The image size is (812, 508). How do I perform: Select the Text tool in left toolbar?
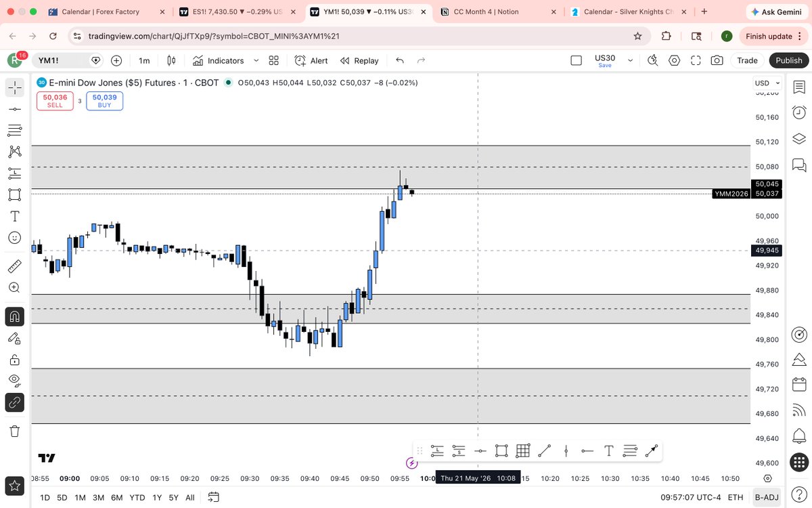pyautogui.click(x=14, y=216)
